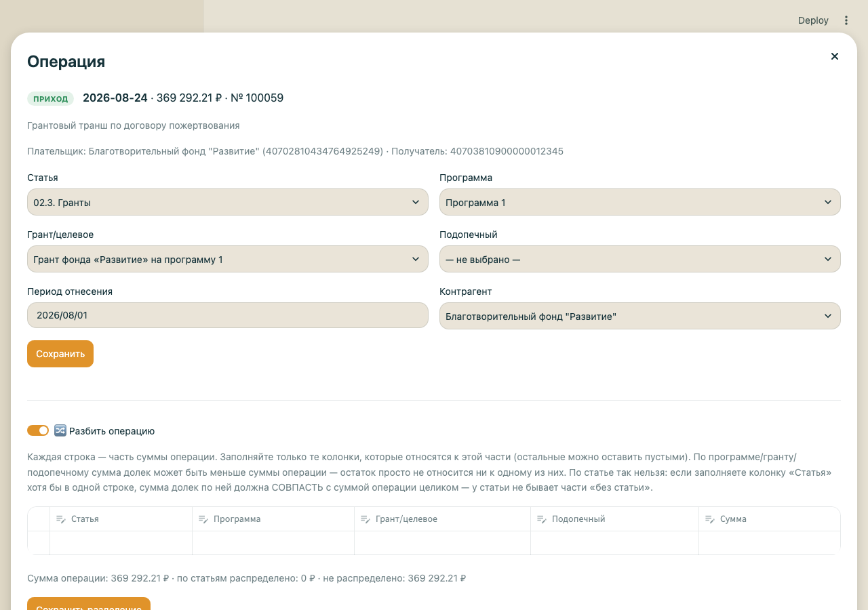This screenshot has height=610, width=868.
Task: Click the date 2026-08-24 in the header
Action: click(x=115, y=98)
